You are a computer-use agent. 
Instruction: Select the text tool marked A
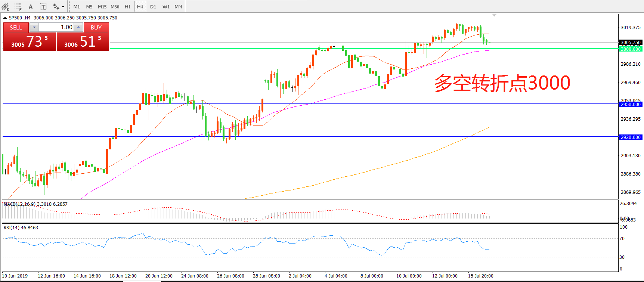(31, 6)
